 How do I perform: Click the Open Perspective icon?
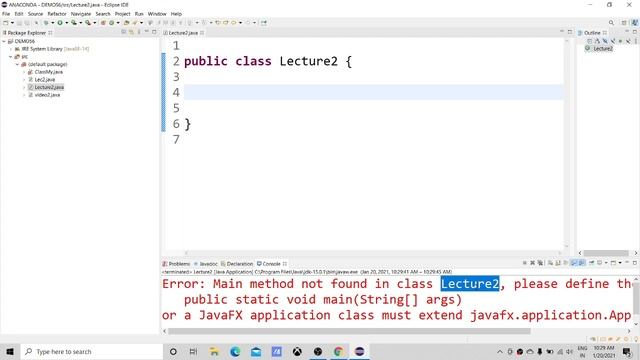[624, 22]
